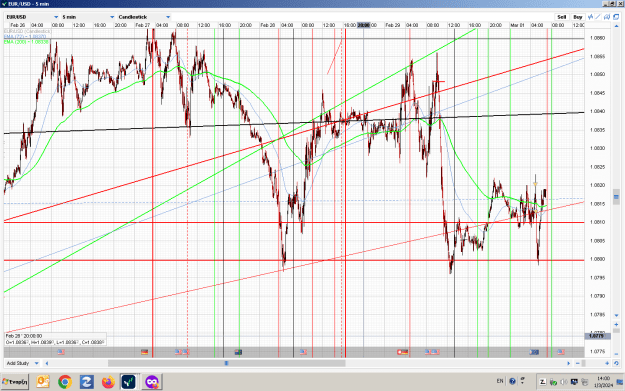Open the orange mail app taskbar icon
This screenshot has width=625, height=391.
click(43, 382)
